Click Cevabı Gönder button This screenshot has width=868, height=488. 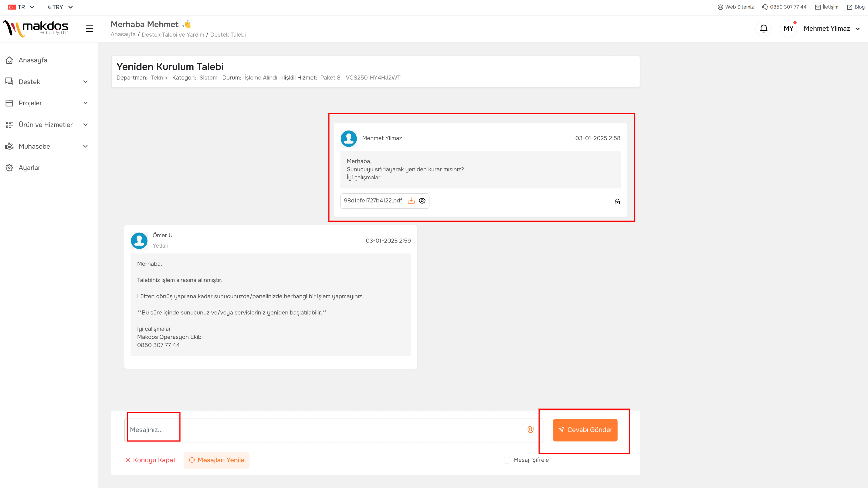point(585,430)
